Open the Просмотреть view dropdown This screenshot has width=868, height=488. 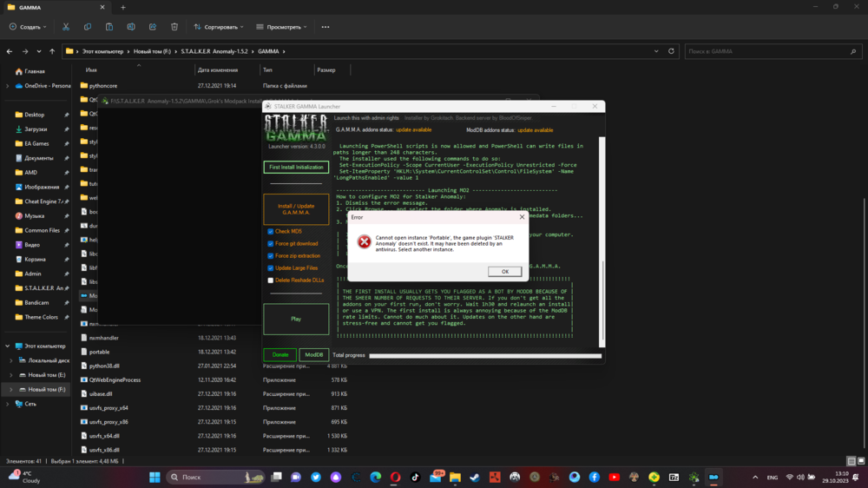click(x=282, y=27)
